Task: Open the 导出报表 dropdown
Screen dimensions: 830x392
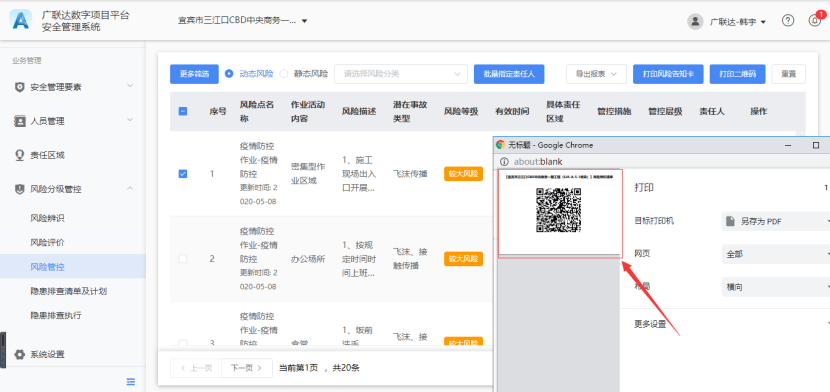Action: (596, 74)
